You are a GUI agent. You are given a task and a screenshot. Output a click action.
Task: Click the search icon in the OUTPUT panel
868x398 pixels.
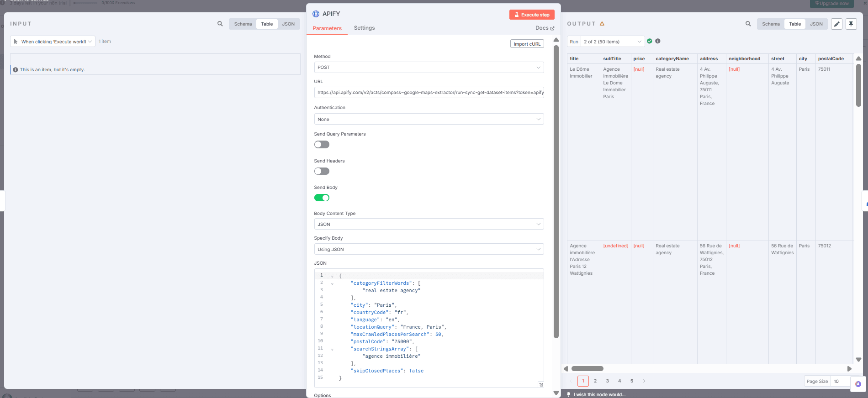[748, 24]
